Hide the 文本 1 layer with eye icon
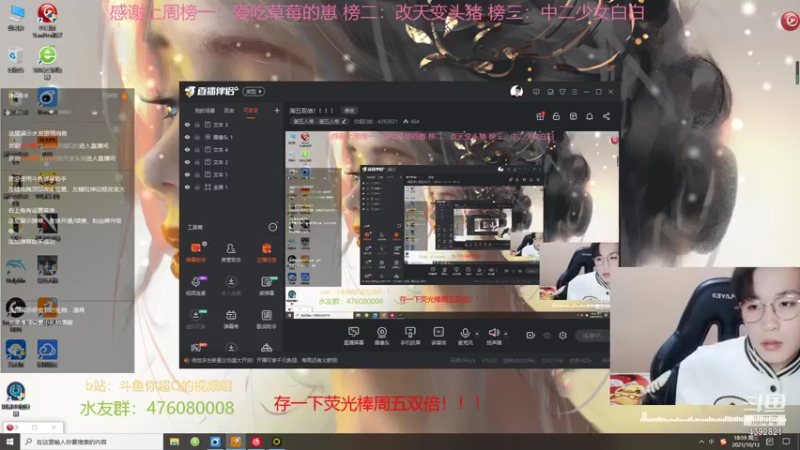Screen dimensions: 800x450 (x=187, y=174)
